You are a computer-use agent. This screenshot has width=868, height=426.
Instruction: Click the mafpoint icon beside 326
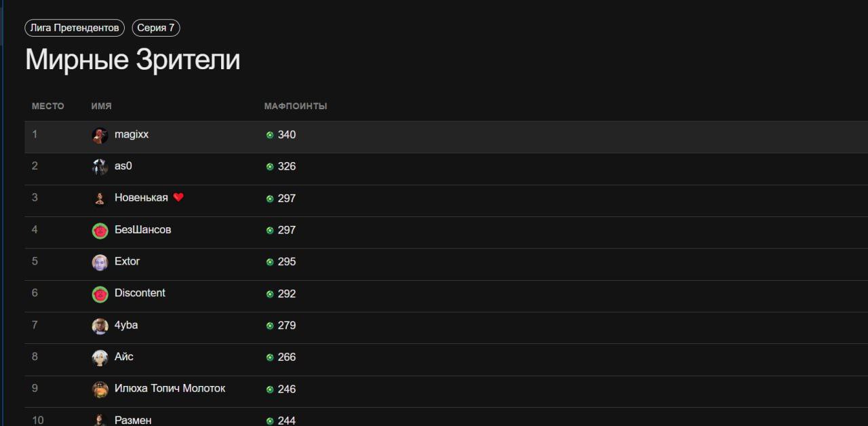pyautogui.click(x=270, y=167)
